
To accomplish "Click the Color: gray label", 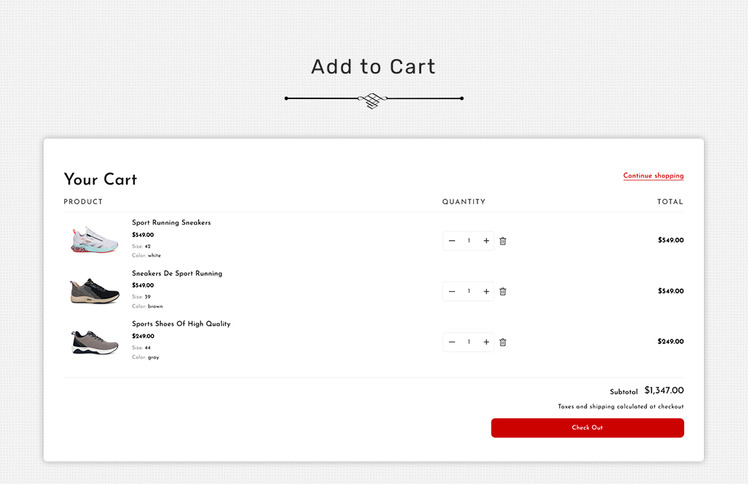I will (145, 357).
